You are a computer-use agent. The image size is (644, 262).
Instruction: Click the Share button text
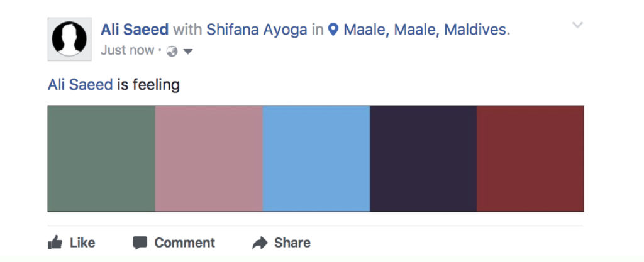click(292, 243)
